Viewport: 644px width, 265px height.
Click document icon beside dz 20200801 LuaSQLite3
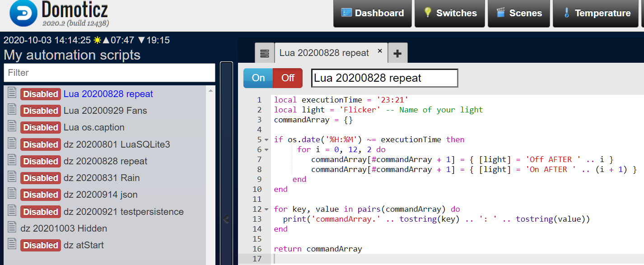click(x=12, y=144)
